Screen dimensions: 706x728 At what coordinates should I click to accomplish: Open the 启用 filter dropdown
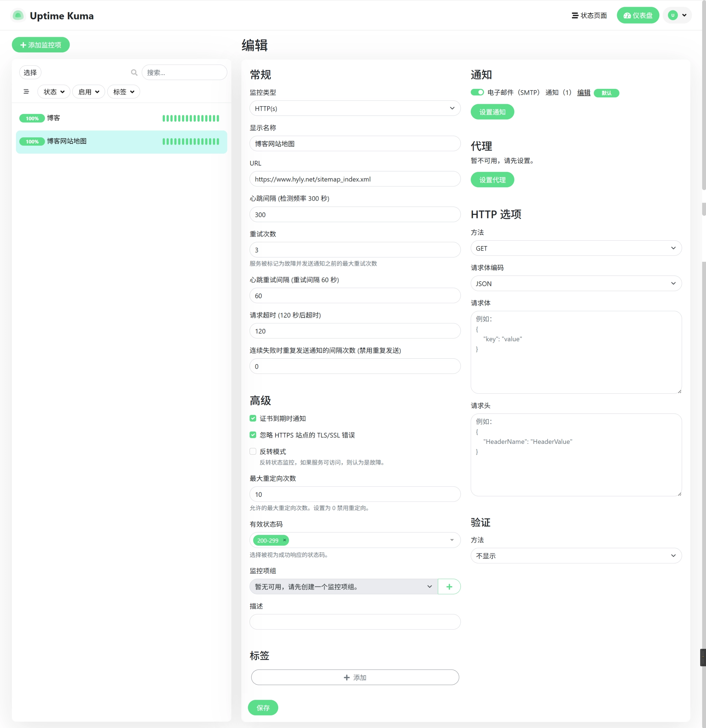(89, 92)
